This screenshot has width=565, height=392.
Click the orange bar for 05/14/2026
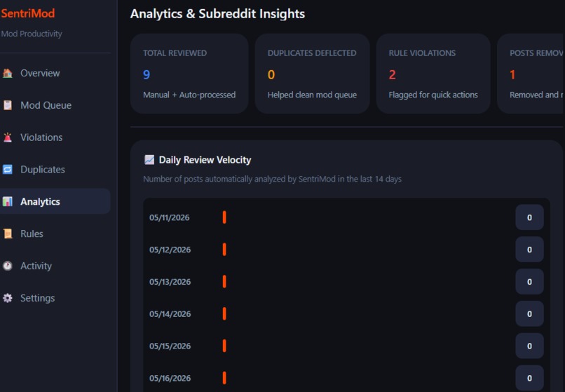click(224, 313)
